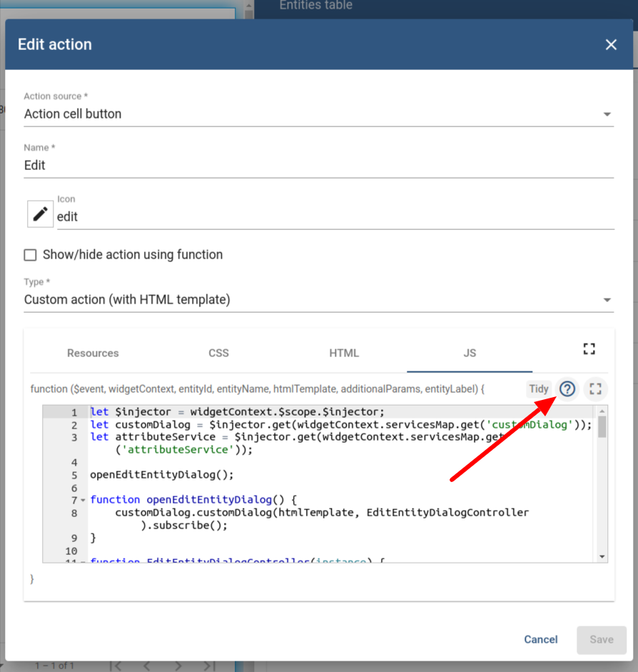
Task: Cancel the action edits
Action: [540, 639]
